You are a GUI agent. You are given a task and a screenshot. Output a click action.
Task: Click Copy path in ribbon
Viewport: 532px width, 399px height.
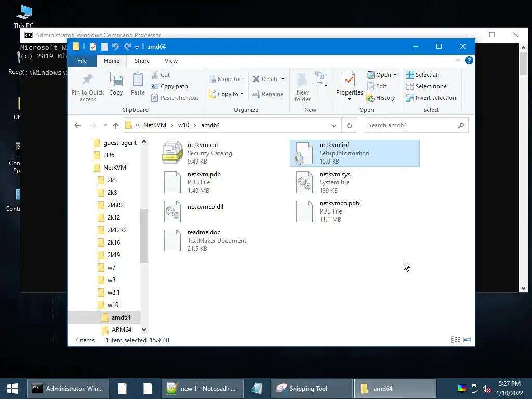(x=170, y=87)
